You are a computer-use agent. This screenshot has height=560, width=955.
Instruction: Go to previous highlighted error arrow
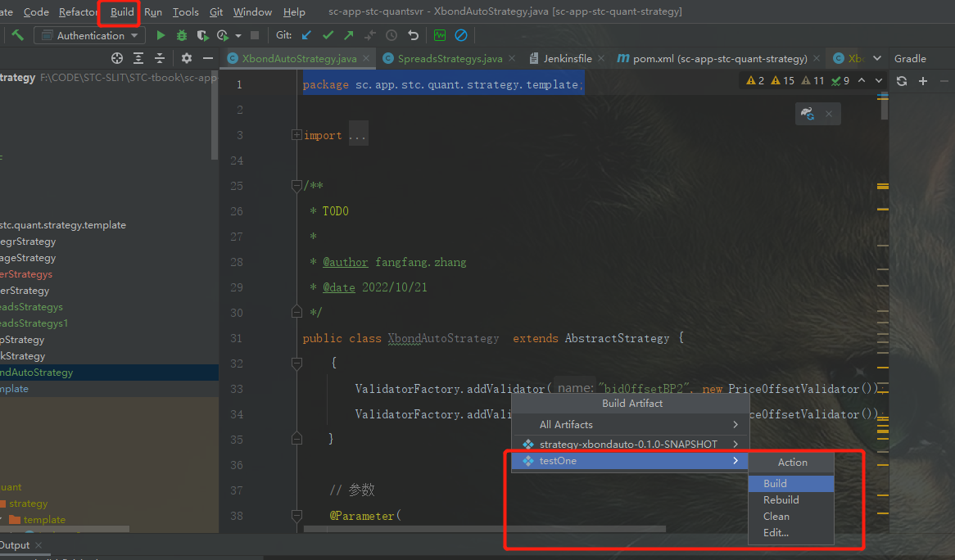pyautogui.click(x=862, y=80)
